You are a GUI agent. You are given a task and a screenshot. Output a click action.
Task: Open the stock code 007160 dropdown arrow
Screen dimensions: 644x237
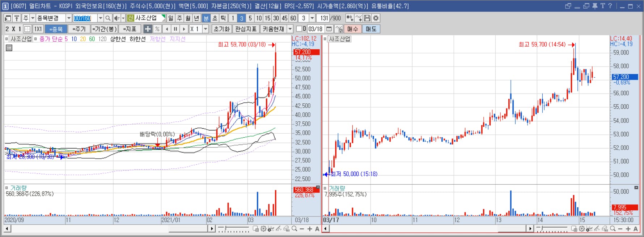coord(100,18)
